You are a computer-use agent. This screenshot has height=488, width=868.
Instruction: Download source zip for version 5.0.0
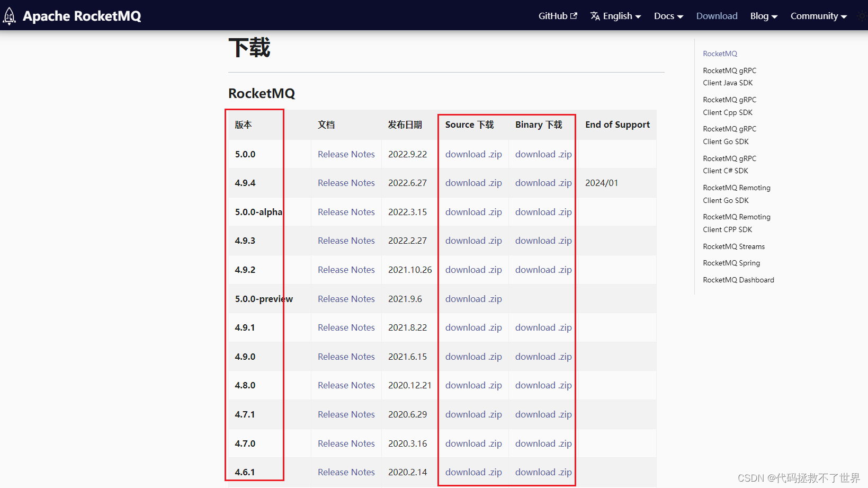click(x=473, y=154)
